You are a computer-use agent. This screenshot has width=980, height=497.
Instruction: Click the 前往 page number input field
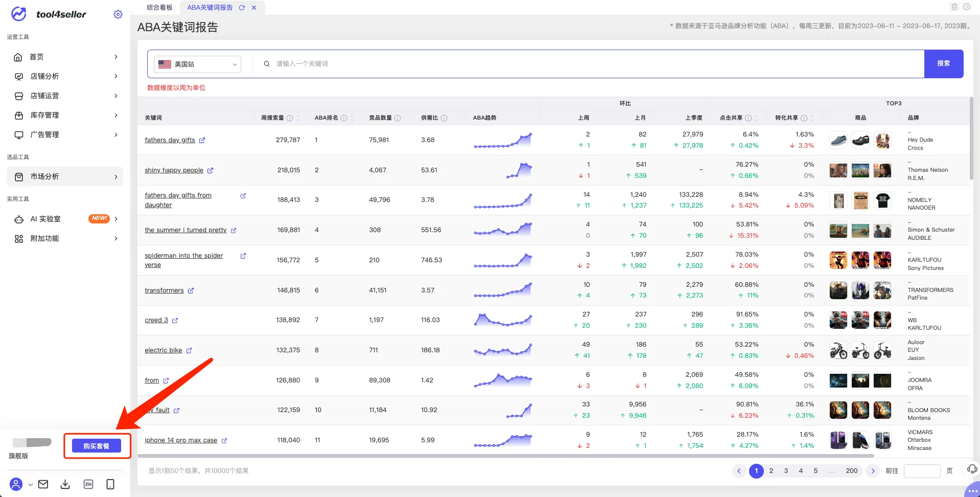point(922,471)
